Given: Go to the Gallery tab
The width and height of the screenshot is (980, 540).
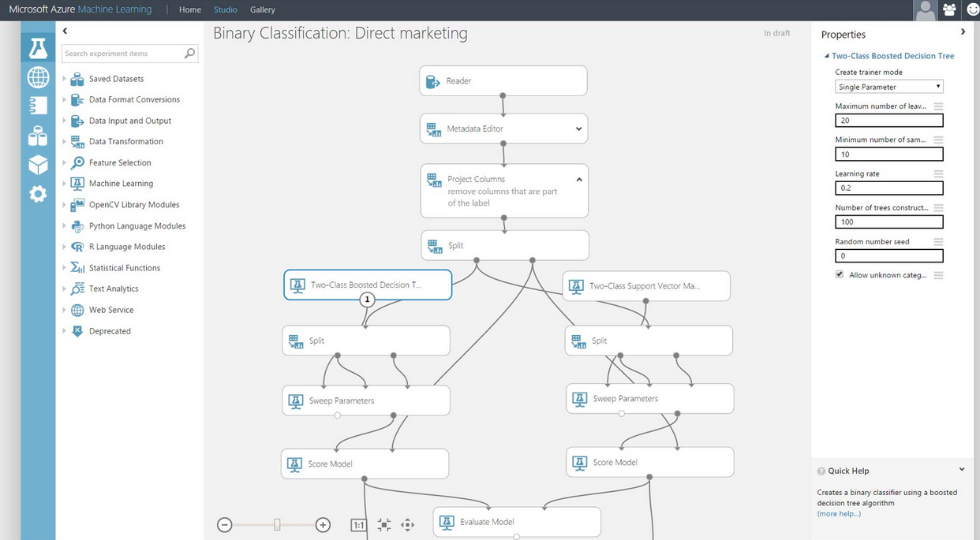Looking at the screenshot, I should [262, 9].
